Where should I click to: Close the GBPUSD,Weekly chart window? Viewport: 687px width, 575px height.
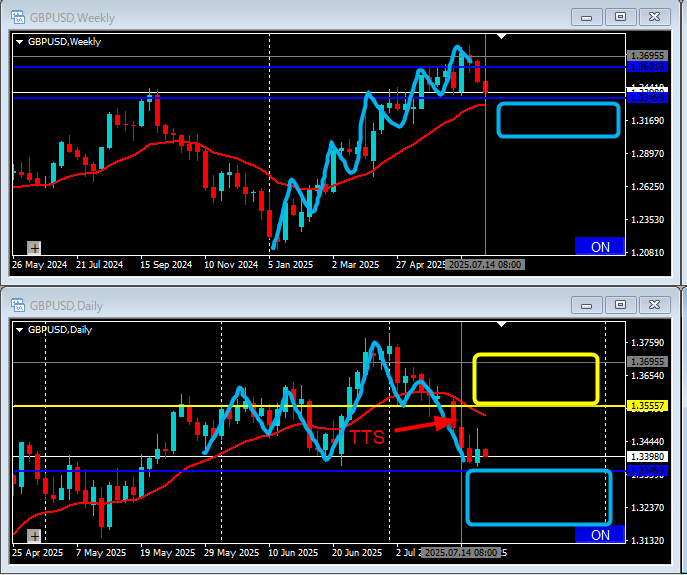(655, 17)
